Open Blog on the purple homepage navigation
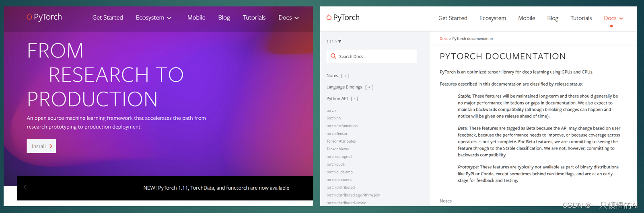Screen dimensions: 644x213 point(224,18)
